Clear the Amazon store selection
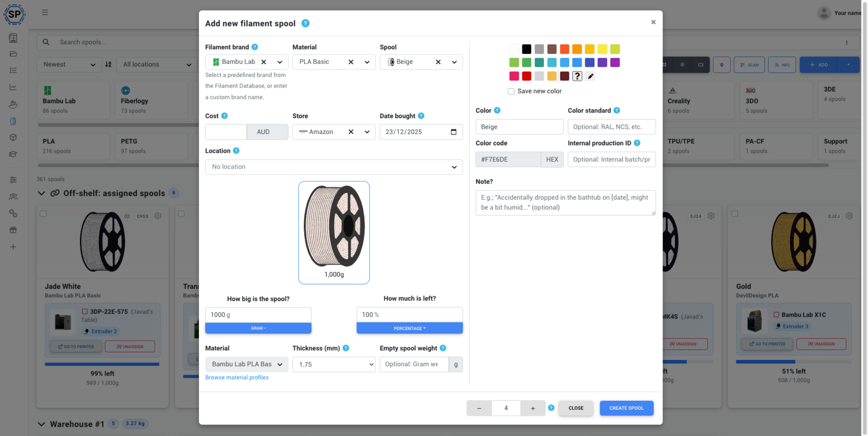This screenshot has width=868, height=436. pos(351,132)
